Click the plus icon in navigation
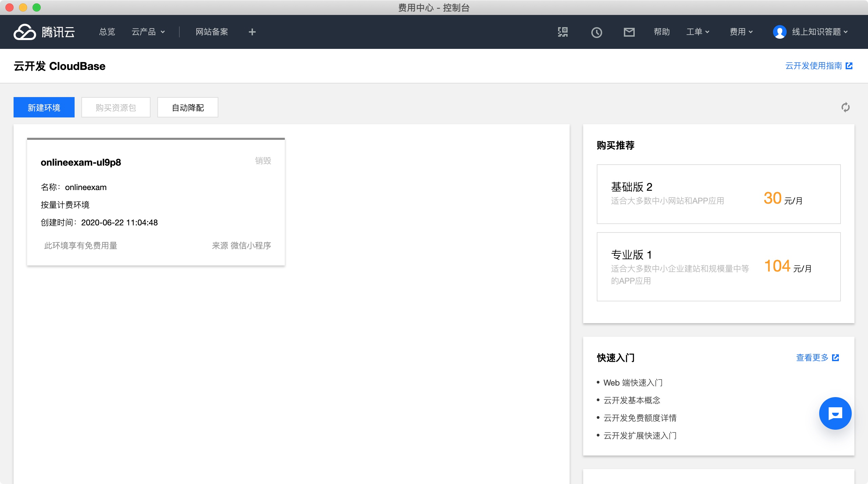The image size is (868, 484). pos(252,32)
